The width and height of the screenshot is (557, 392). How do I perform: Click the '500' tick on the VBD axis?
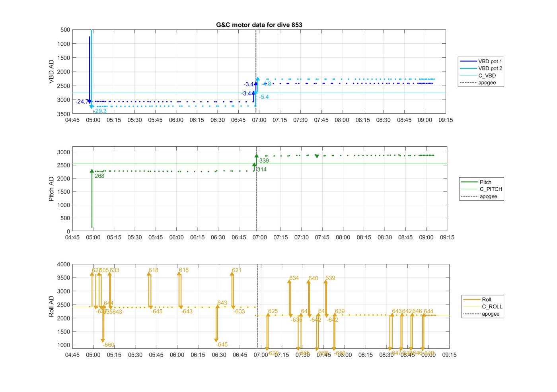pos(66,30)
